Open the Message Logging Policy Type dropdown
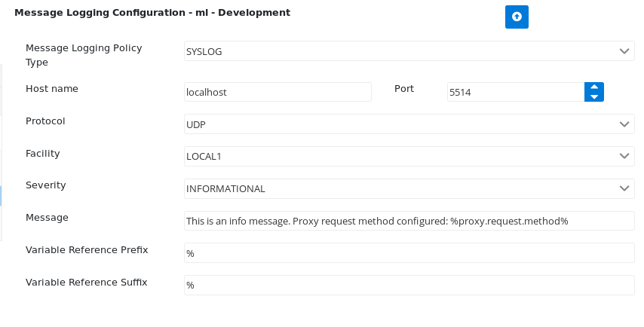Screen dimensions: 644x327 coord(409,51)
